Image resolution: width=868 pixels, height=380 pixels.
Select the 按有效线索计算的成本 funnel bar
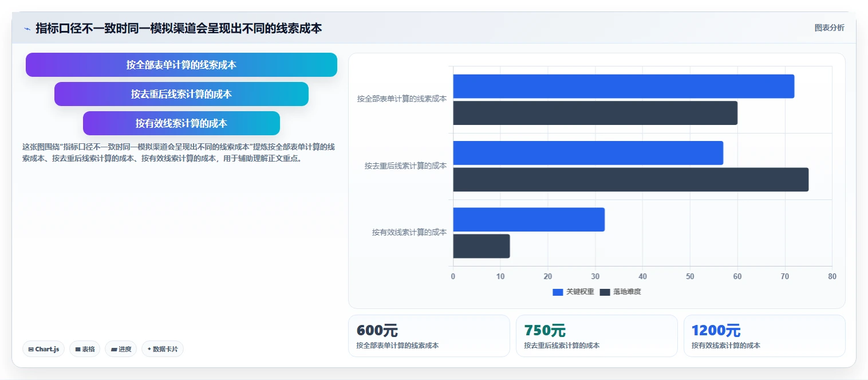point(182,123)
